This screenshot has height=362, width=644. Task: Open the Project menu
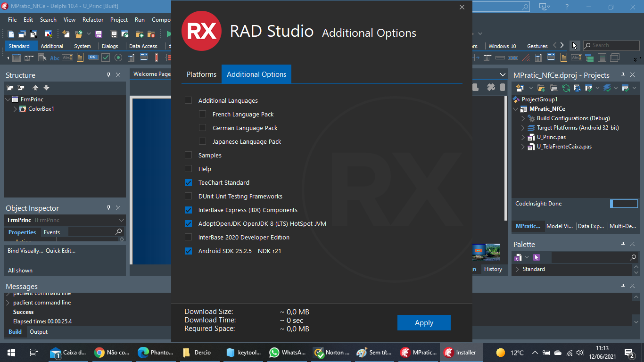click(119, 20)
